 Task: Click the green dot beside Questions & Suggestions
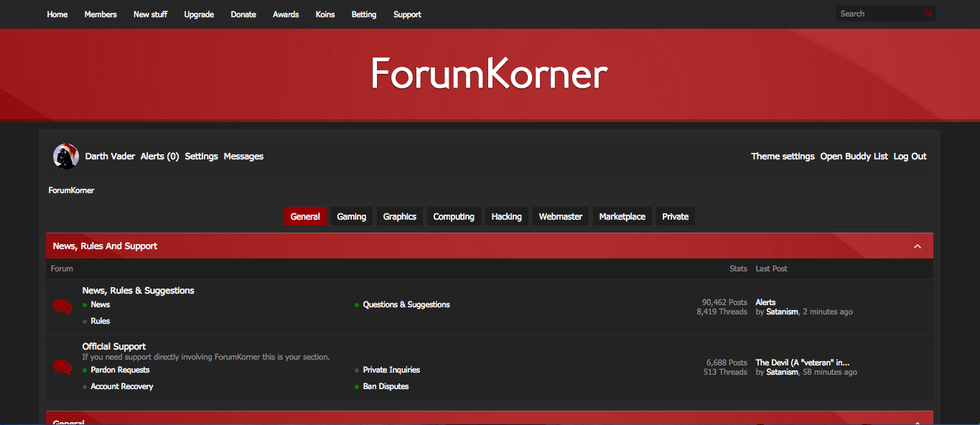[x=357, y=305]
